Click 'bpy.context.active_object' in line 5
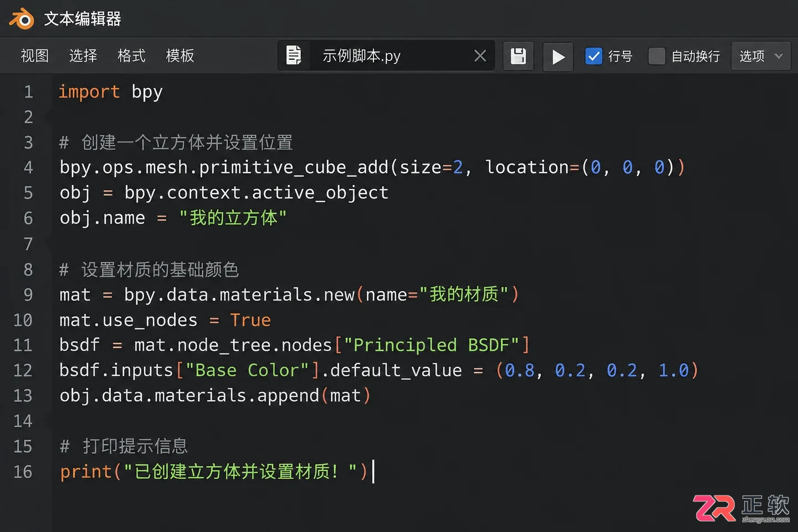The height and width of the screenshot is (532, 798). [x=256, y=193]
